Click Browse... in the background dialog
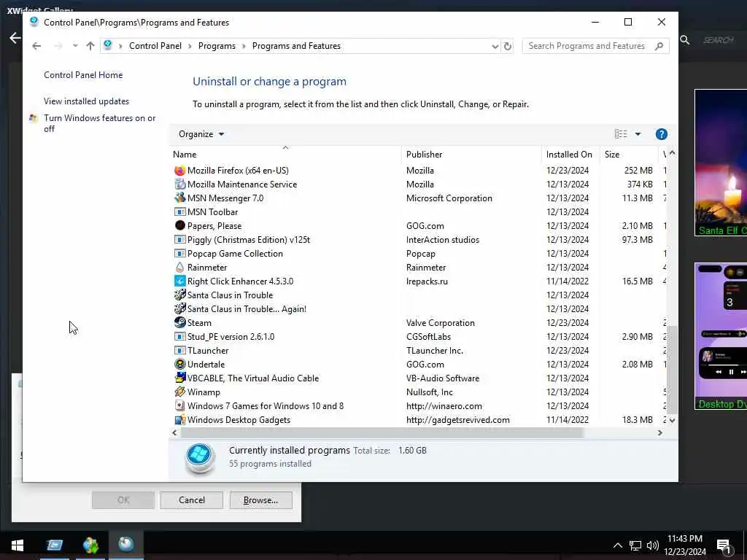The height and width of the screenshot is (560, 747). (x=260, y=500)
